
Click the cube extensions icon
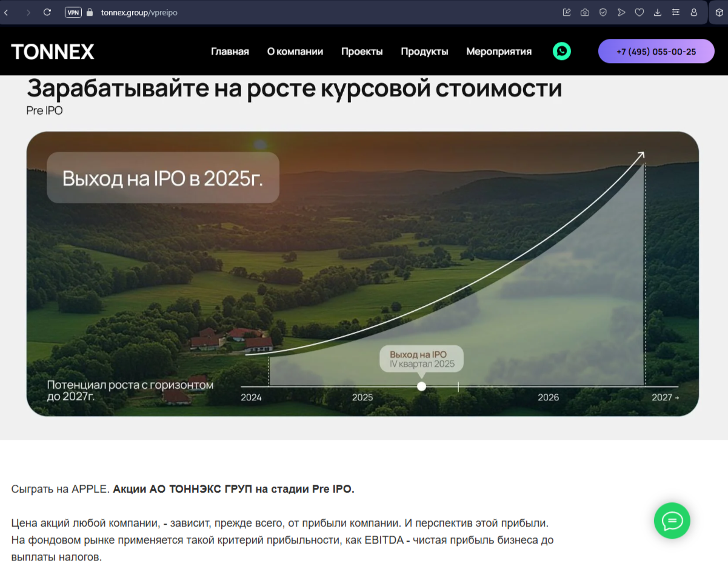pyautogui.click(x=719, y=12)
